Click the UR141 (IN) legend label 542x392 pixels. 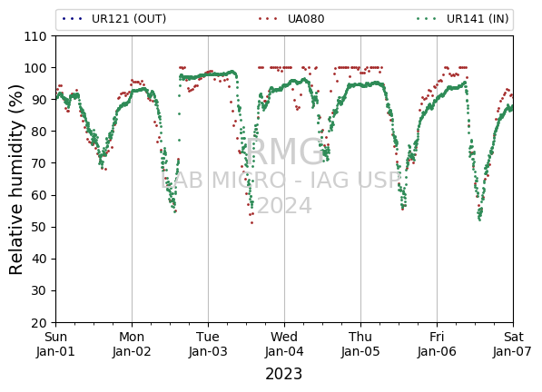(478, 19)
